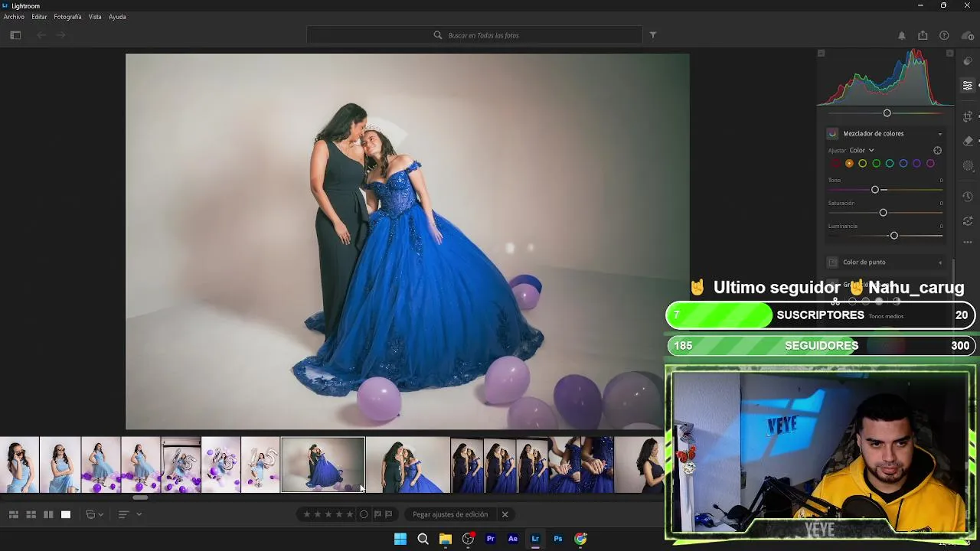Switch to detail single-photo view

(66, 515)
